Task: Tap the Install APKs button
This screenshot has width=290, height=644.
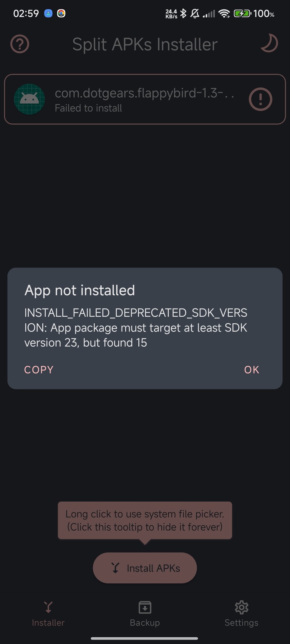Action: [145, 568]
